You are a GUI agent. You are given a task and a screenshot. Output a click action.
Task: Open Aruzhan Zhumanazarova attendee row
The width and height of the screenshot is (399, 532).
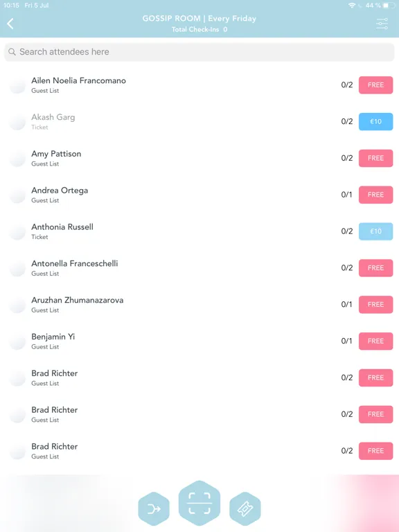pyautogui.click(x=199, y=305)
